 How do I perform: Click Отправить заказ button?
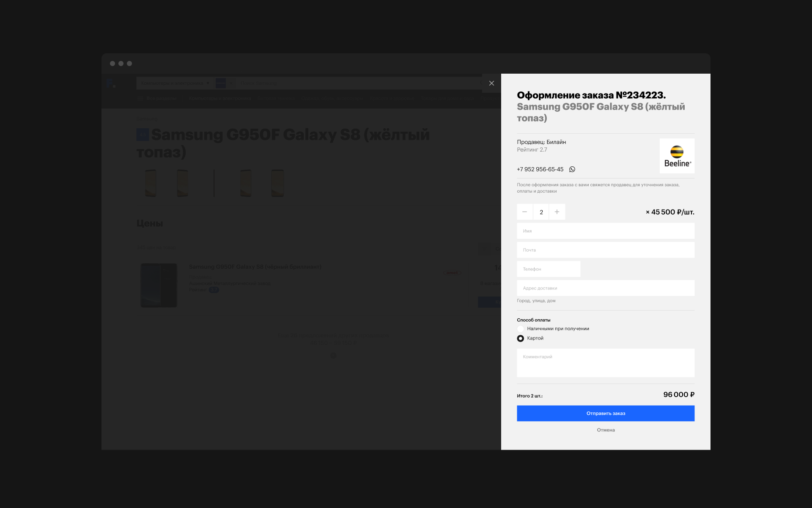point(606,414)
